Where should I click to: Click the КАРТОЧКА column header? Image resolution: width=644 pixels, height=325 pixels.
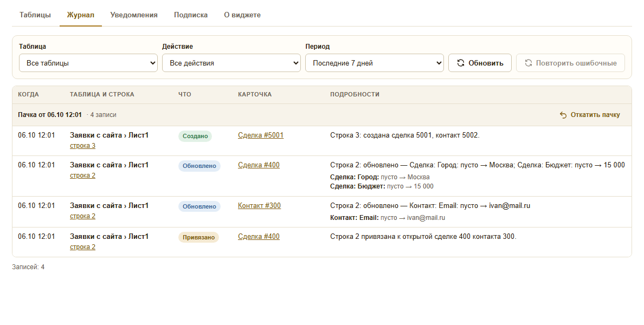click(255, 94)
